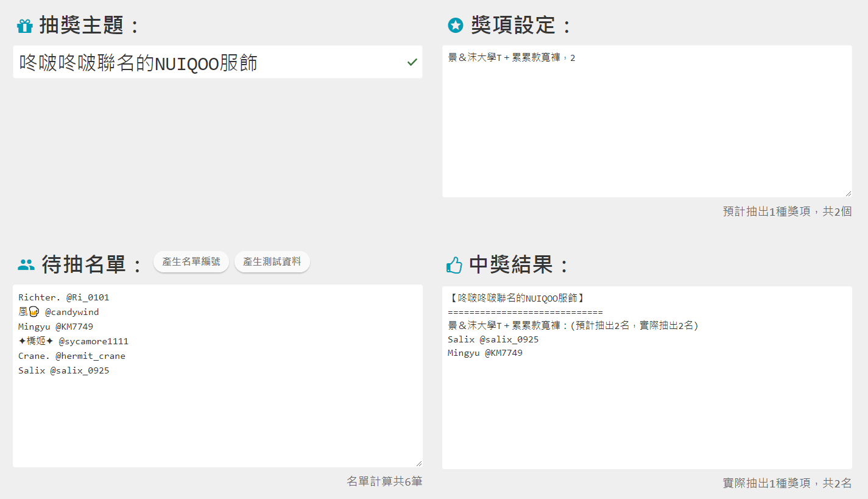Screen dimensions: 868x499
Task: Click the star icon beside 獎項設定
Action: (456, 25)
